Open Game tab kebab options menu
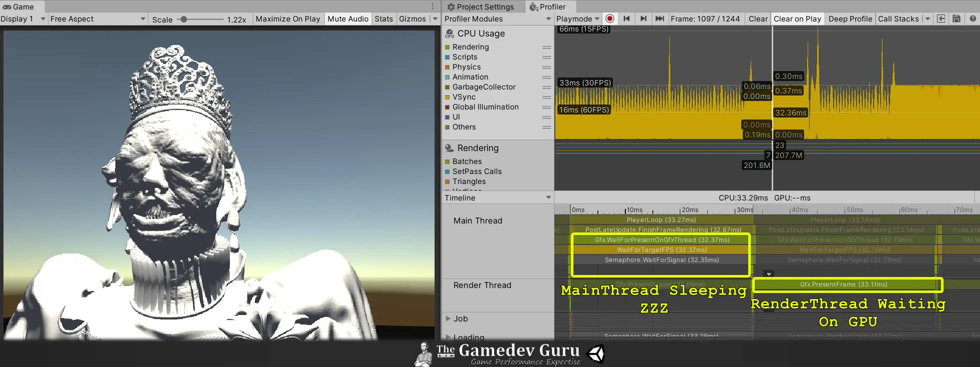The image size is (980, 367). point(433,6)
